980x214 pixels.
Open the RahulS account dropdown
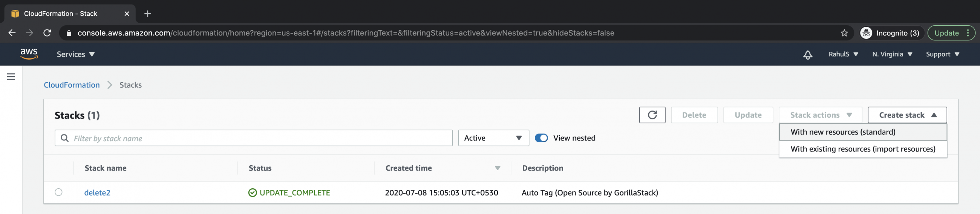point(843,54)
